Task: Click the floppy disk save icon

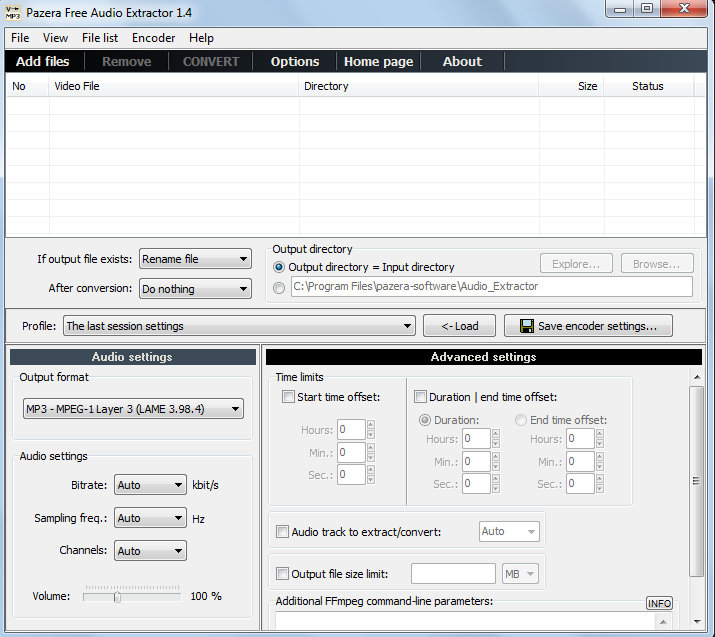Action: point(527,326)
